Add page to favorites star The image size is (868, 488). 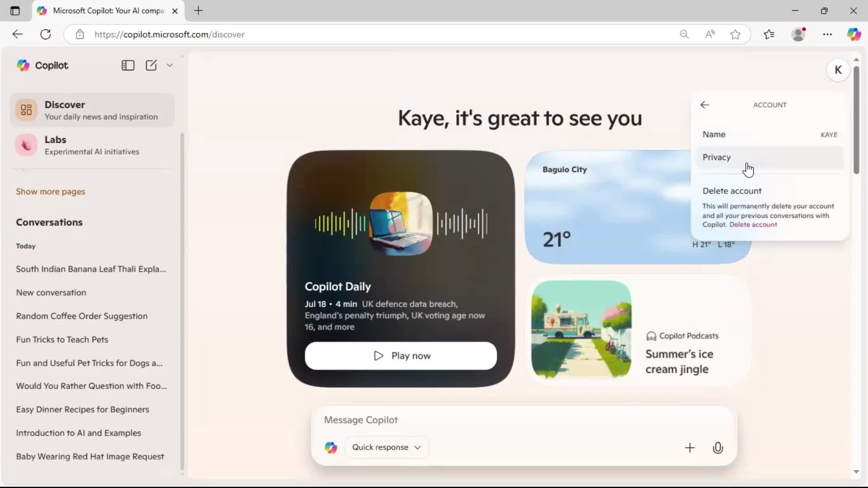[736, 34]
